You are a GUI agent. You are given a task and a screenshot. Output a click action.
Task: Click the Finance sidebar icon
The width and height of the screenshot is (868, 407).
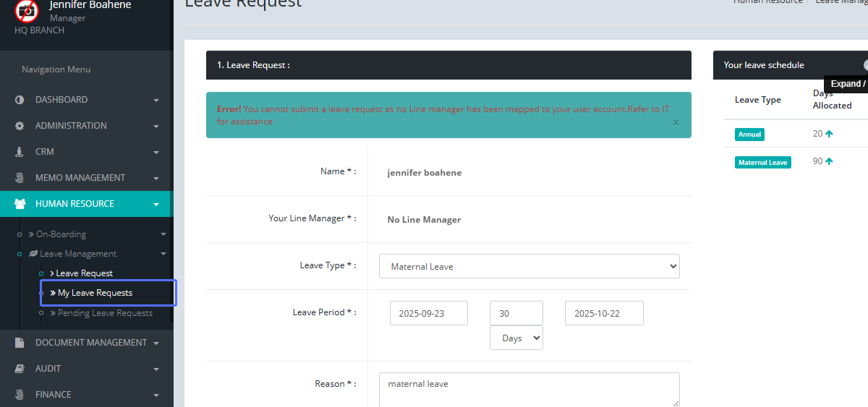click(x=20, y=395)
